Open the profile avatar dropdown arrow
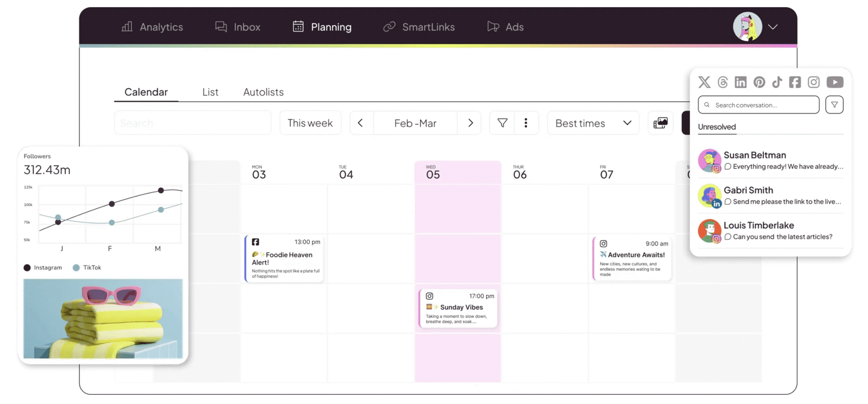Viewport: 868px width, 404px height. 773,27
